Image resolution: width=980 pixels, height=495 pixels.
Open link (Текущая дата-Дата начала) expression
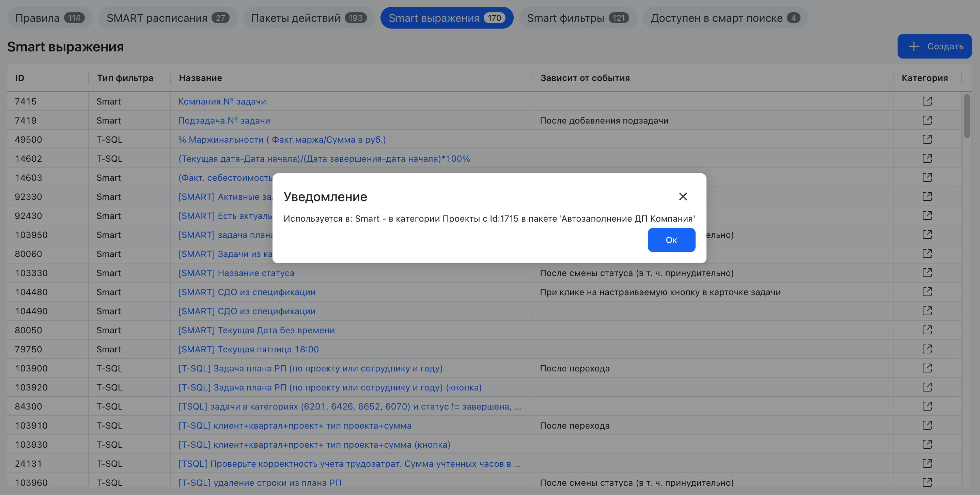pos(324,159)
